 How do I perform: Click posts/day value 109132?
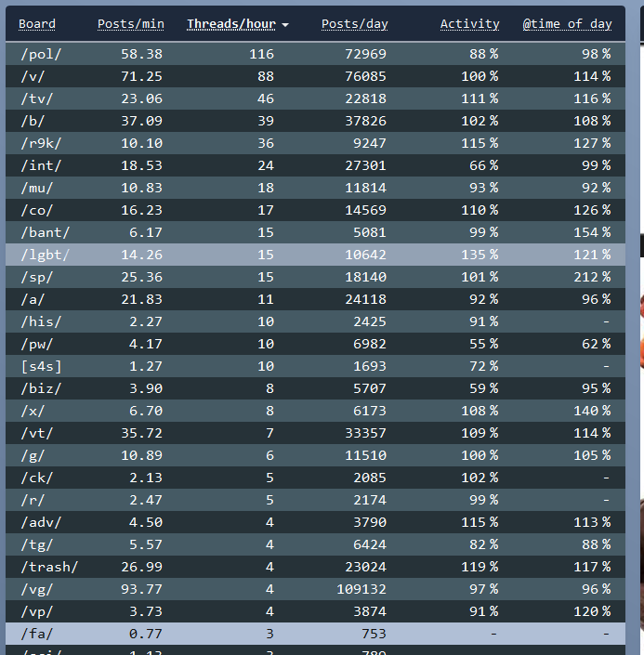tap(361, 589)
